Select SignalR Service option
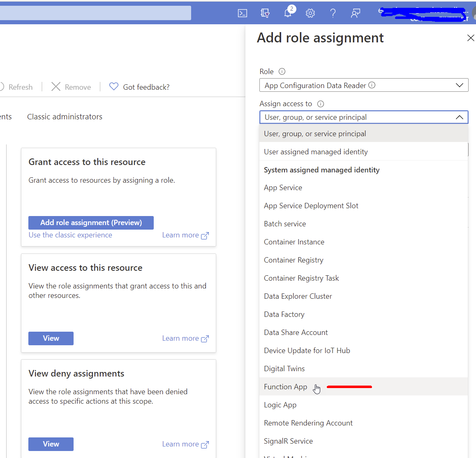The image size is (476, 458). [363, 441]
